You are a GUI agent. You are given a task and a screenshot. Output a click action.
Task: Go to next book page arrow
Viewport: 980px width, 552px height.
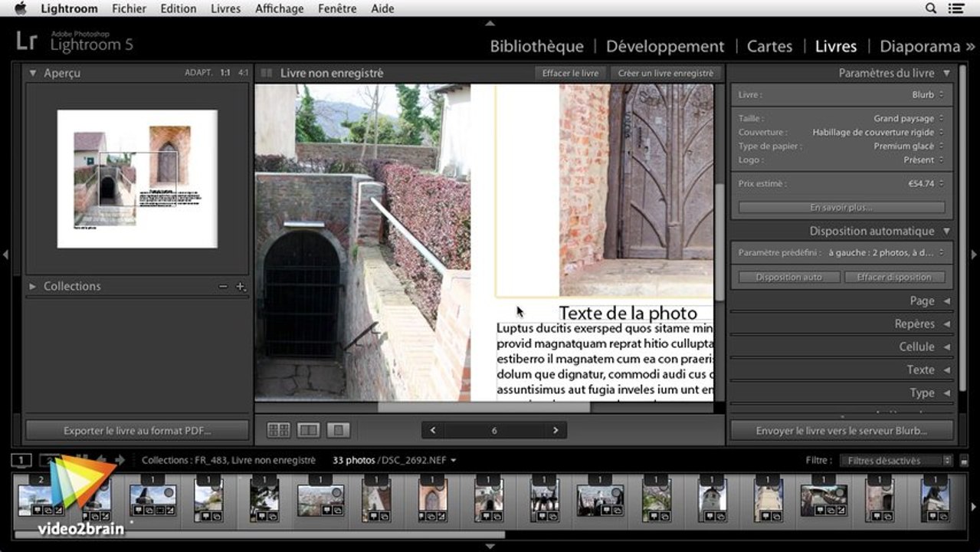coord(556,430)
